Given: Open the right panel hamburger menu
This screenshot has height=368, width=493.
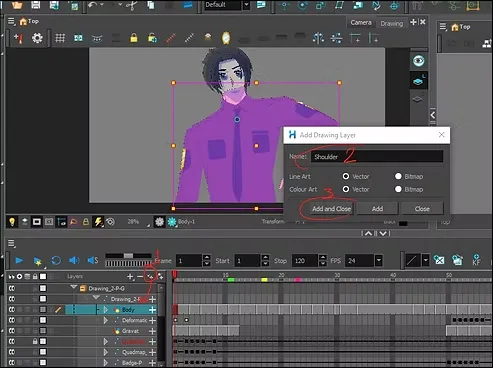Looking at the screenshot, I should coord(443,27).
